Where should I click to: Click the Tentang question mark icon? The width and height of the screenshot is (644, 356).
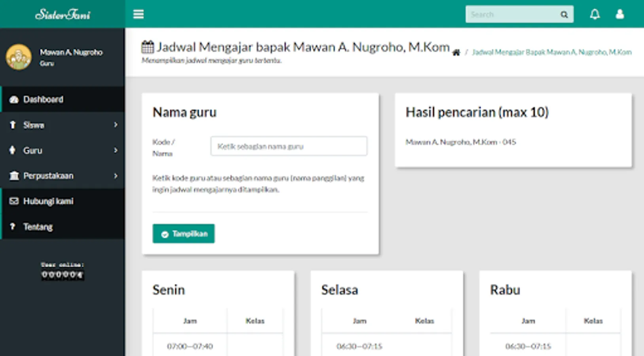[13, 227]
